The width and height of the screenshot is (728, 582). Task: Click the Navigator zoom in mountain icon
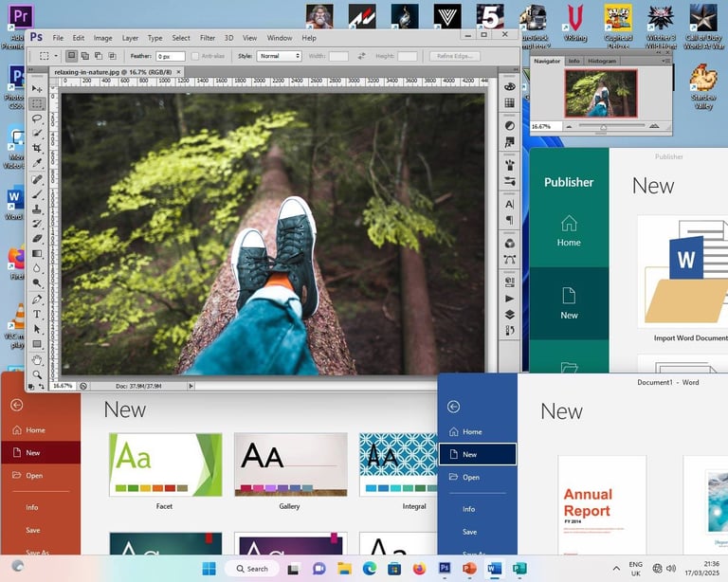[654, 126]
